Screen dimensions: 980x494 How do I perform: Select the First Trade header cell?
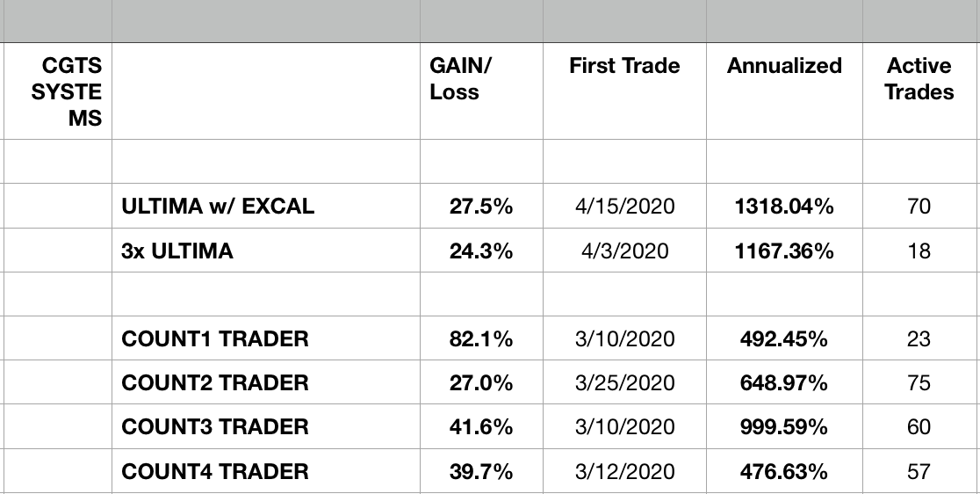tap(624, 66)
